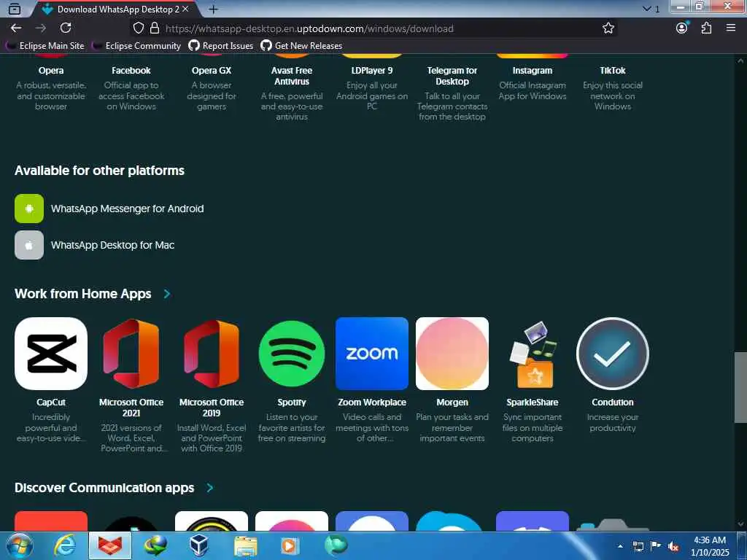
Task: Click the gray Apple Mac platform icon
Action: click(29, 245)
